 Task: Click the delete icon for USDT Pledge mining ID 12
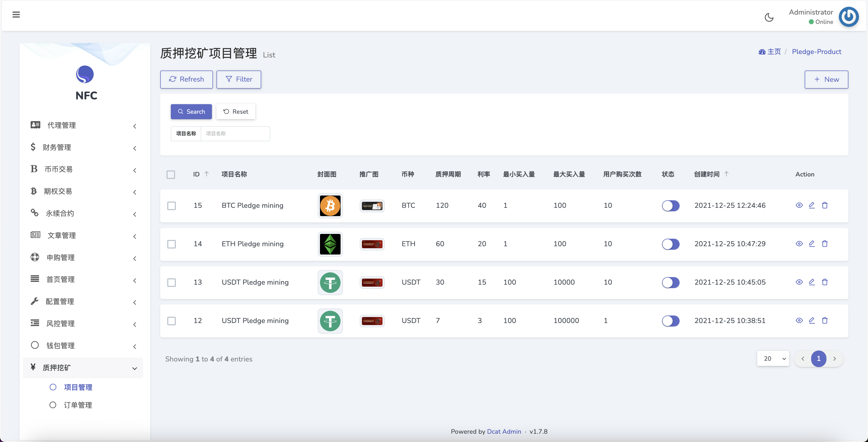[x=825, y=320]
